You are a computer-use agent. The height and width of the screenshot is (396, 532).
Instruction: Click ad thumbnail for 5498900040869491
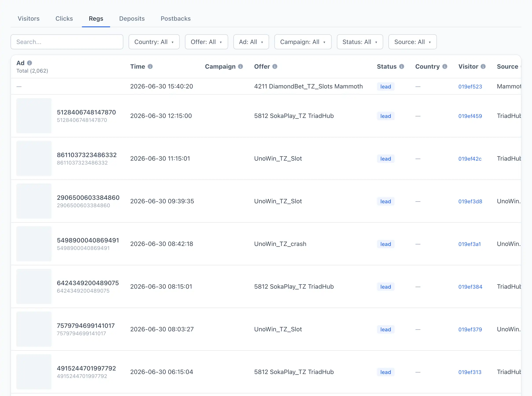(34, 244)
